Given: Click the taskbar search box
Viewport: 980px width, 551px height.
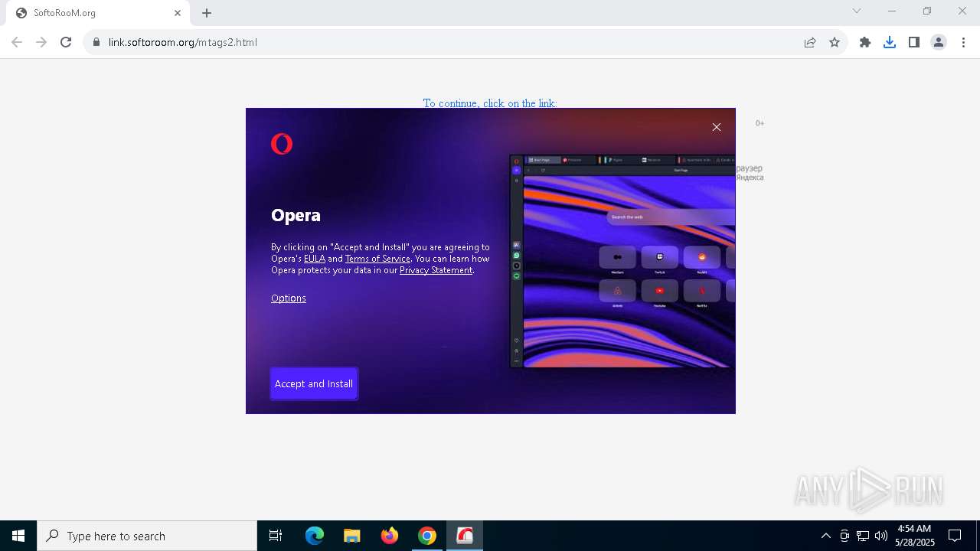Looking at the screenshot, I should 147,536.
